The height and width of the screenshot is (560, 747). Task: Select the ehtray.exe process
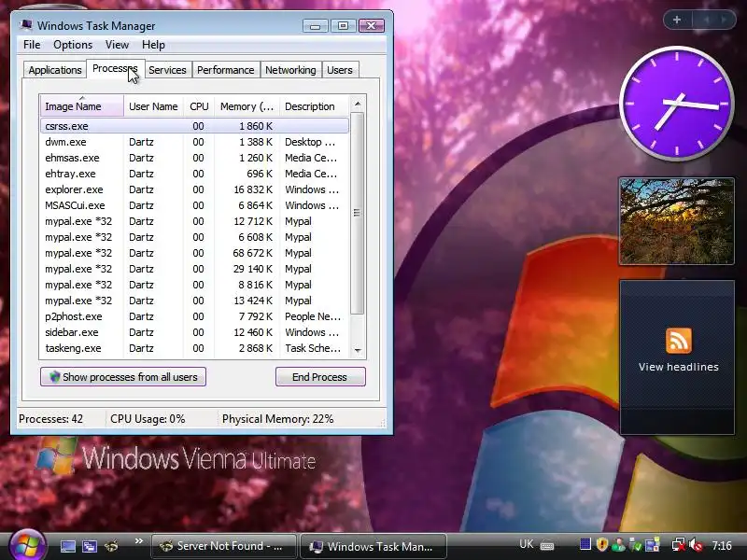195,174
